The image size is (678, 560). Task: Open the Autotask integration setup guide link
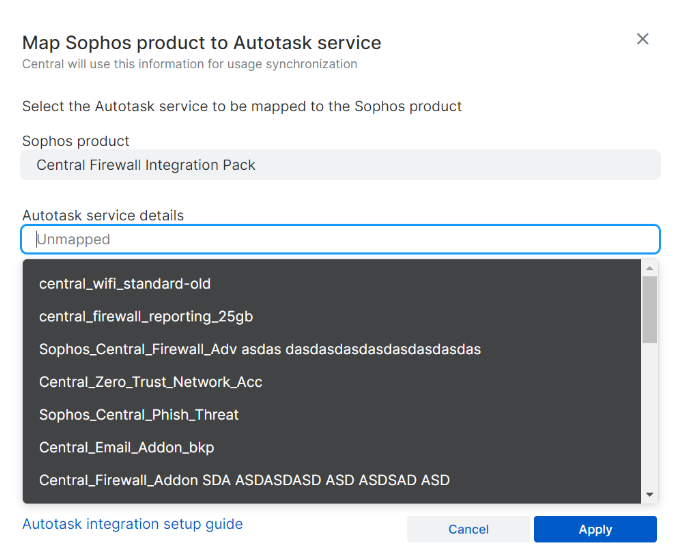pos(132,524)
